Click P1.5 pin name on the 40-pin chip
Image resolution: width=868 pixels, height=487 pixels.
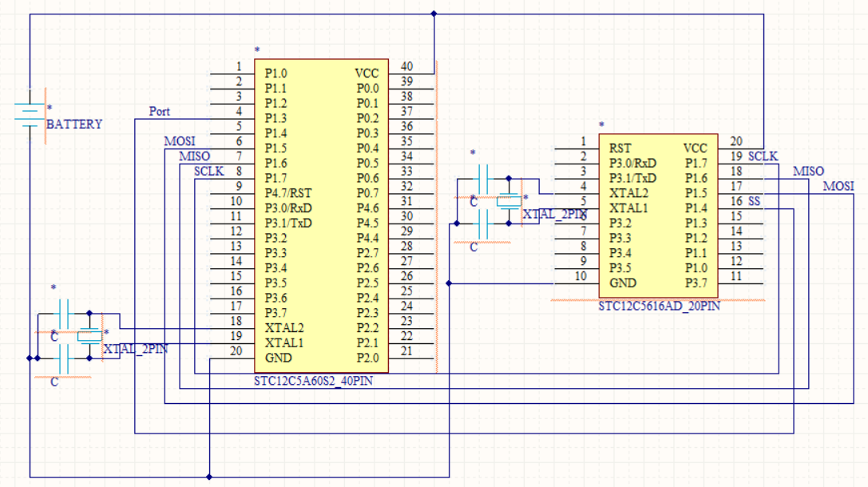point(275,148)
